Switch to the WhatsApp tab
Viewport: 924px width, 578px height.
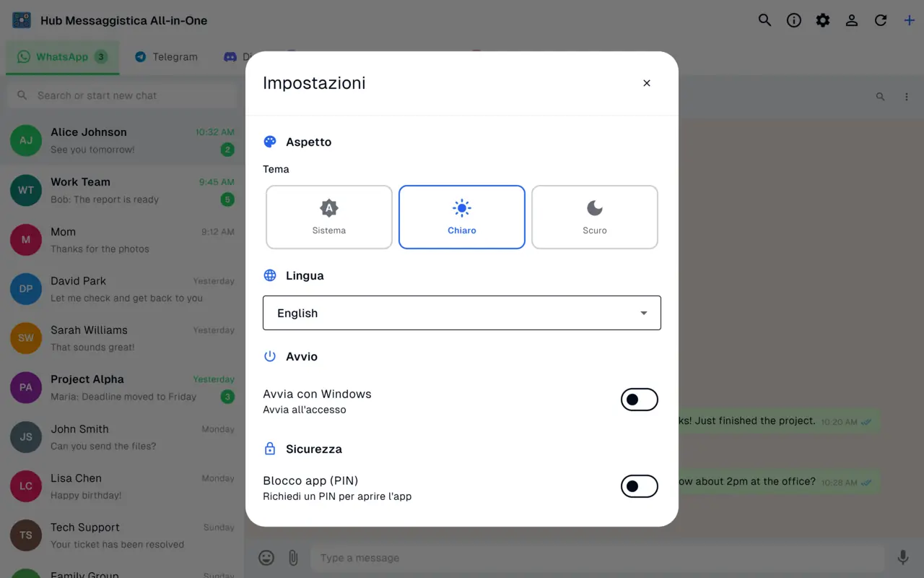62,57
